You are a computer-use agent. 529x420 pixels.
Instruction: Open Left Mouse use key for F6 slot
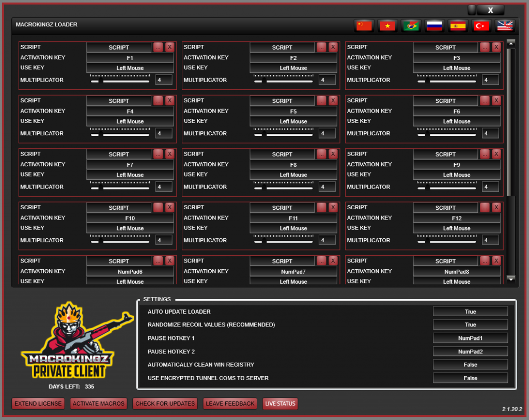(x=457, y=121)
